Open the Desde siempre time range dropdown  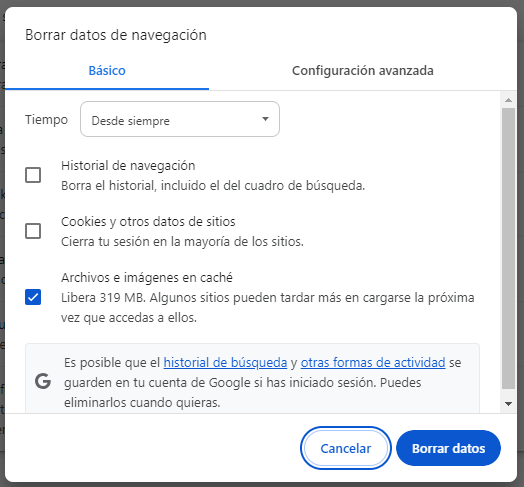(x=180, y=119)
